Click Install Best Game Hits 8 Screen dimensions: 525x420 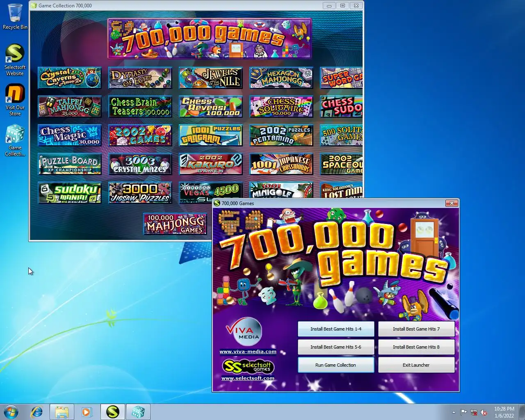(x=416, y=347)
